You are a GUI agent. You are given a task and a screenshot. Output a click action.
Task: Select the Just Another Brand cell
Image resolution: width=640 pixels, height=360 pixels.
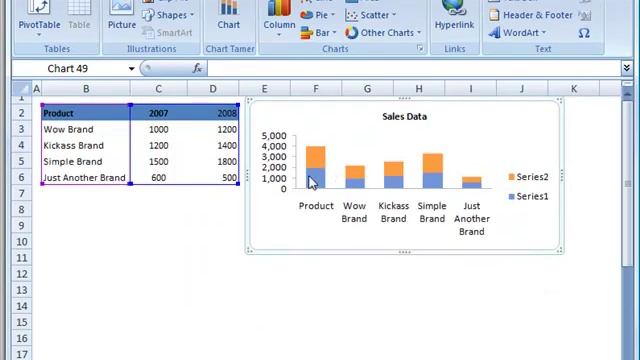[86, 178]
